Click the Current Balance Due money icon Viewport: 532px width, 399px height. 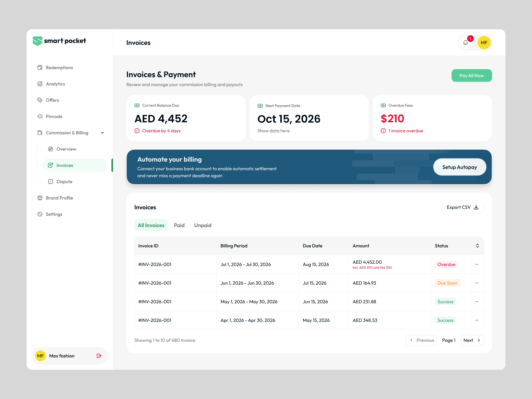click(x=137, y=105)
